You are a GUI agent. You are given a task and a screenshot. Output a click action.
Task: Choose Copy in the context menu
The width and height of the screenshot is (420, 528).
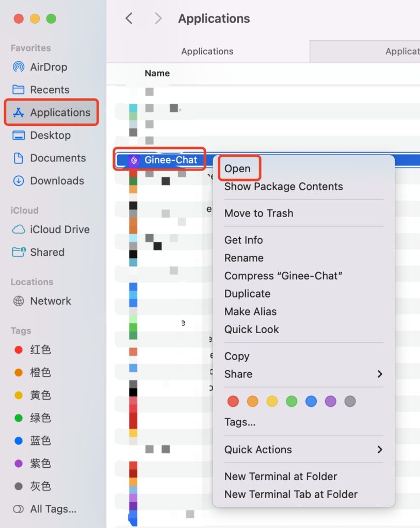(x=237, y=356)
